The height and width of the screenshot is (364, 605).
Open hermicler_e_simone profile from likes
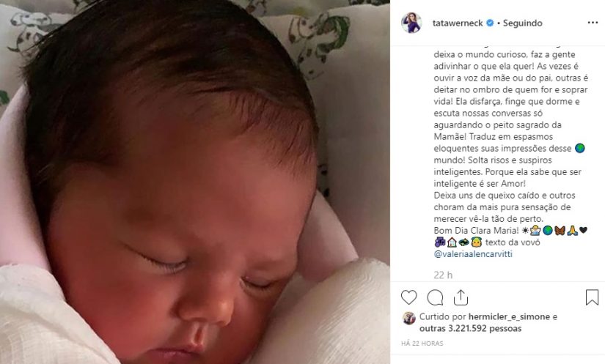click(509, 316)
